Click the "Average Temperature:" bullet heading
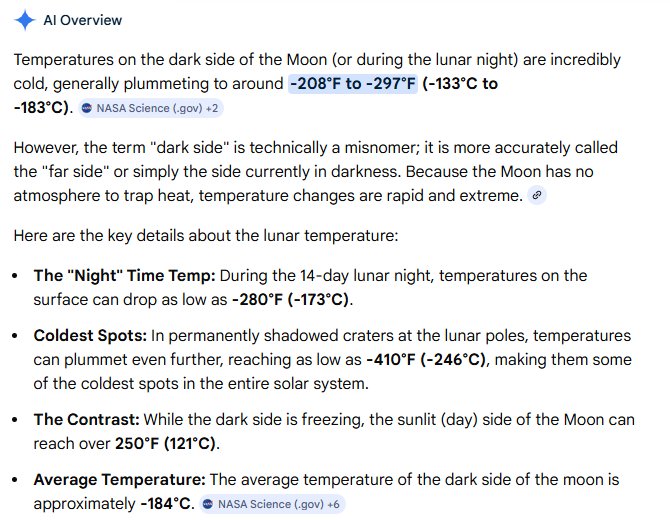The width and height of the screenshot is (670, 520). (x=119, y=481)
